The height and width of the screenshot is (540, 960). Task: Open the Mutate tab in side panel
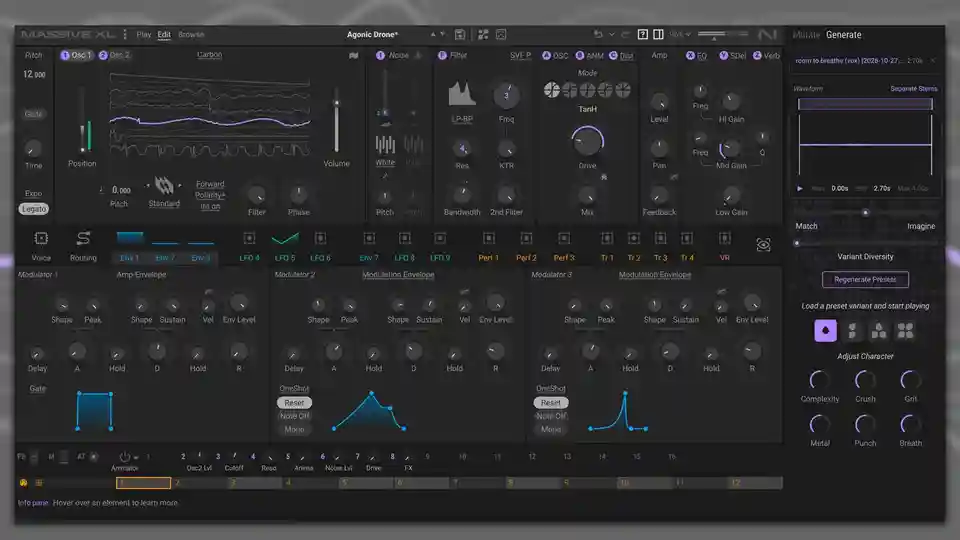806,35
